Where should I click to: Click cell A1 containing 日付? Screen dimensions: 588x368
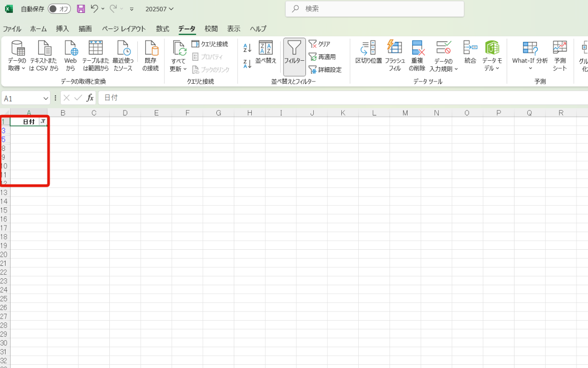coord(28,121)
